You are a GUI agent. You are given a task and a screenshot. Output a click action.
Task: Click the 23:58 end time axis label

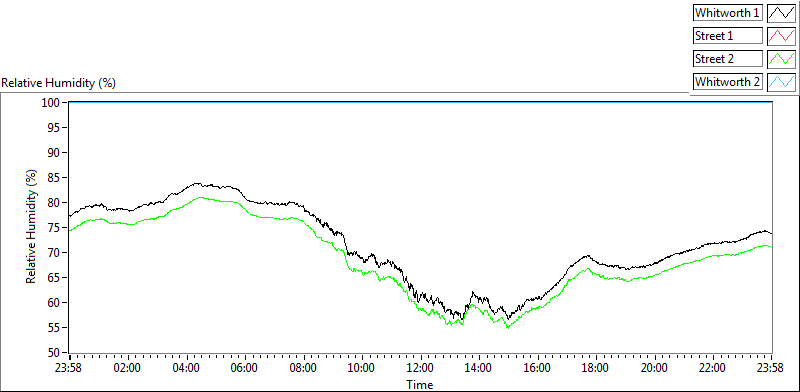(772, 367)
